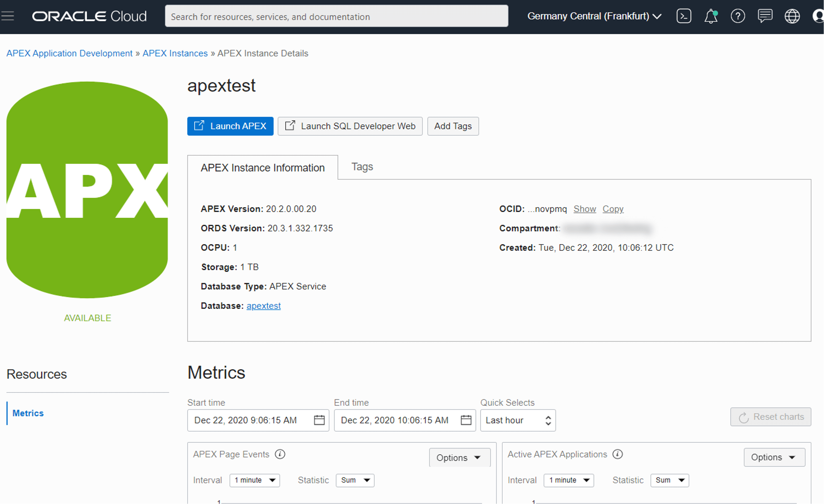The image size is (824, 504).
Task: Show info for APEX Page Events
Action: (280, 454)
